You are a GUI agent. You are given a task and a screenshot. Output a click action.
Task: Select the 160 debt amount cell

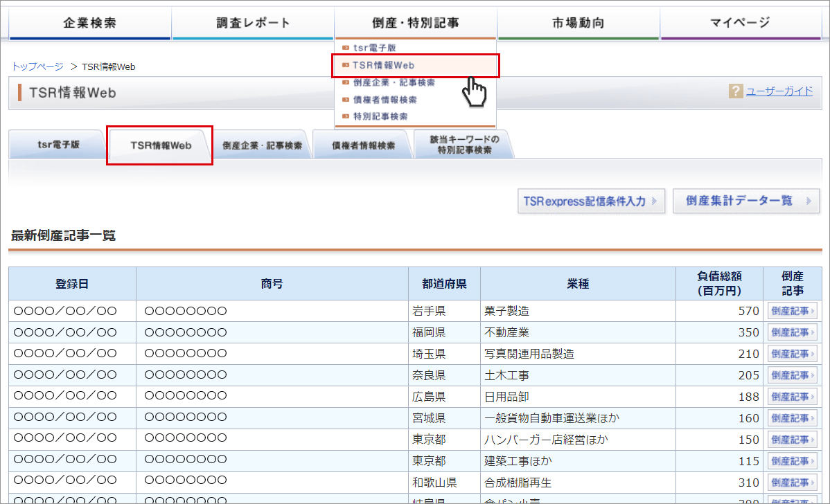coord(719,417)
